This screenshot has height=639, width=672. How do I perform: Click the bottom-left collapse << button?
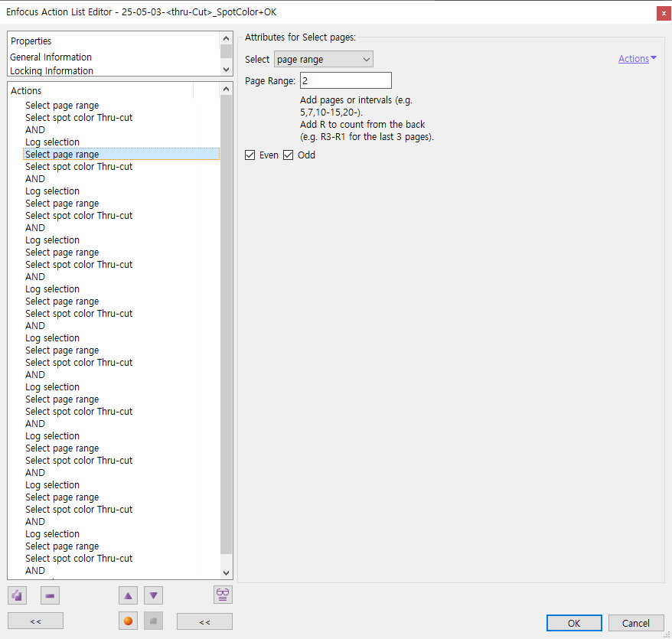35,621
